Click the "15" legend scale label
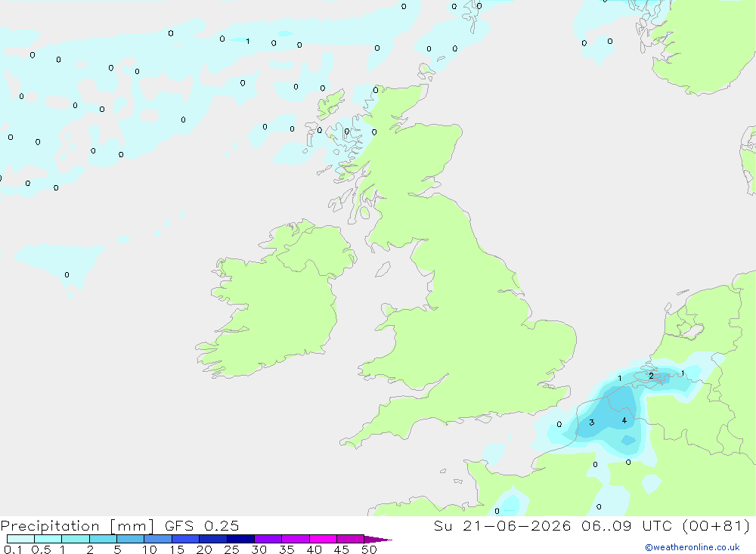Screen dimensions: 756x554 [x=177, y=549]
